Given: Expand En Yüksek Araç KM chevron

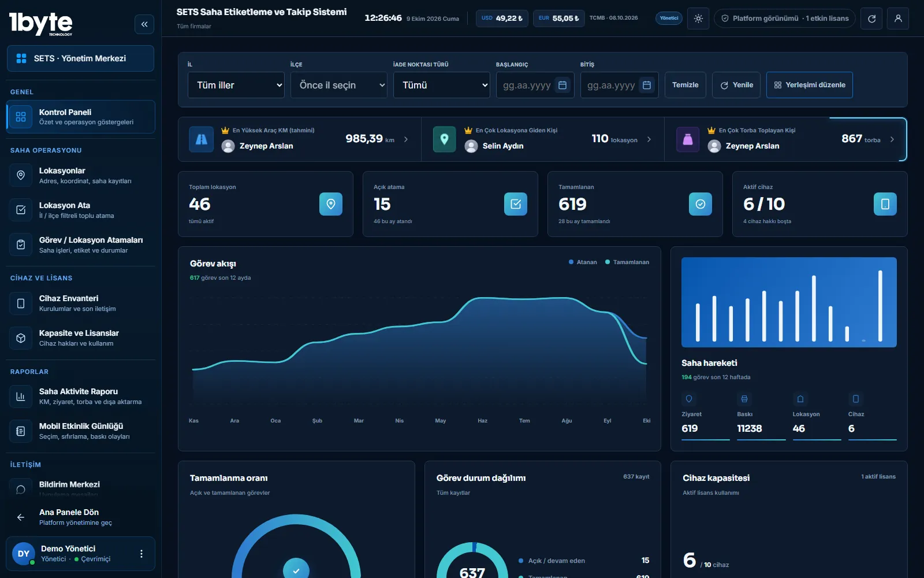Looking at the screenshot, I should click(406, 139).
